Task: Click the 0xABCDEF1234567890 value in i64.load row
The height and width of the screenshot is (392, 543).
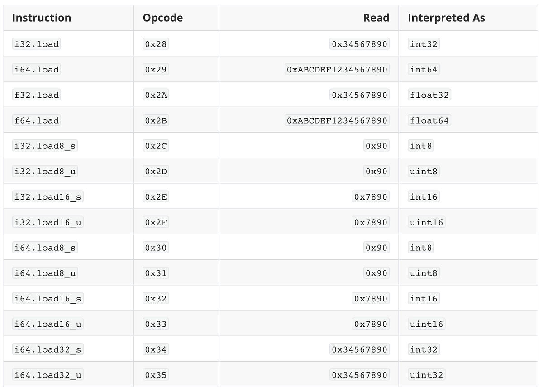Action: (337, 69)
